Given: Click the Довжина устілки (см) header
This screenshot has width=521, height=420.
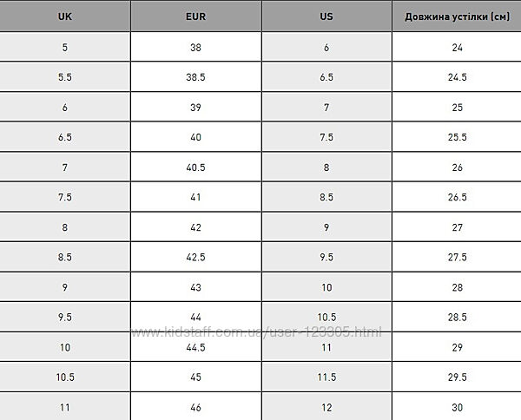Looking at the screenshot, I should point(457,16).
